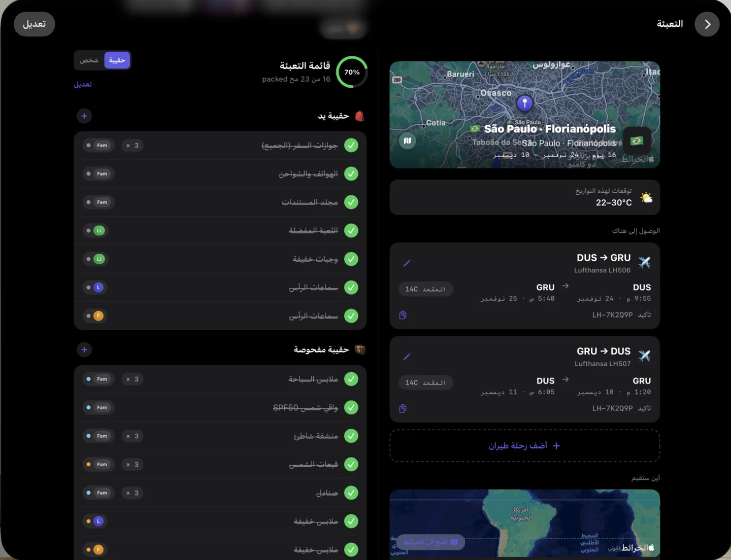The image size is (731, 560).
Task: Click the South America map thumbnail
Action: click(524, 523)
